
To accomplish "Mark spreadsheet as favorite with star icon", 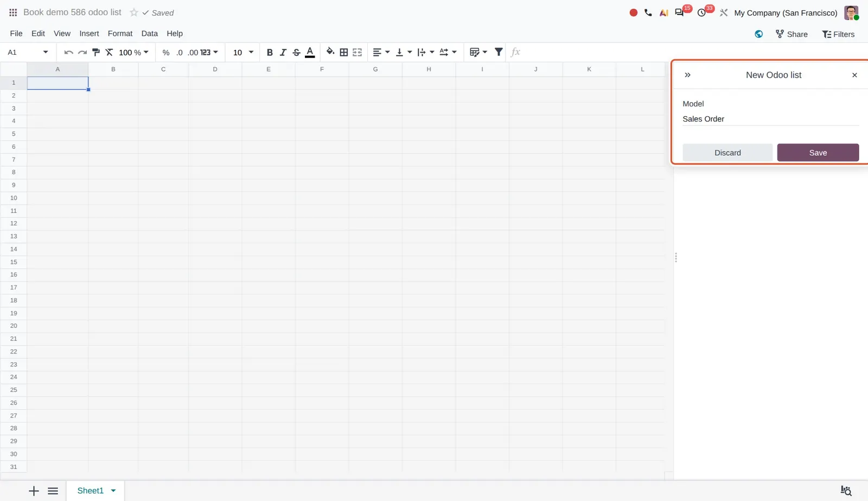I will (x=133, y=12).
